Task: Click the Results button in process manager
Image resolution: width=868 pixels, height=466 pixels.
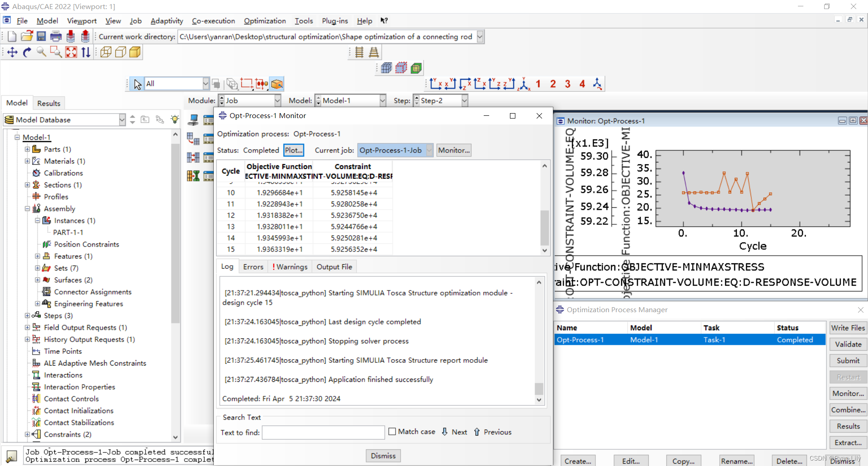Action: (x=848, y=426)
